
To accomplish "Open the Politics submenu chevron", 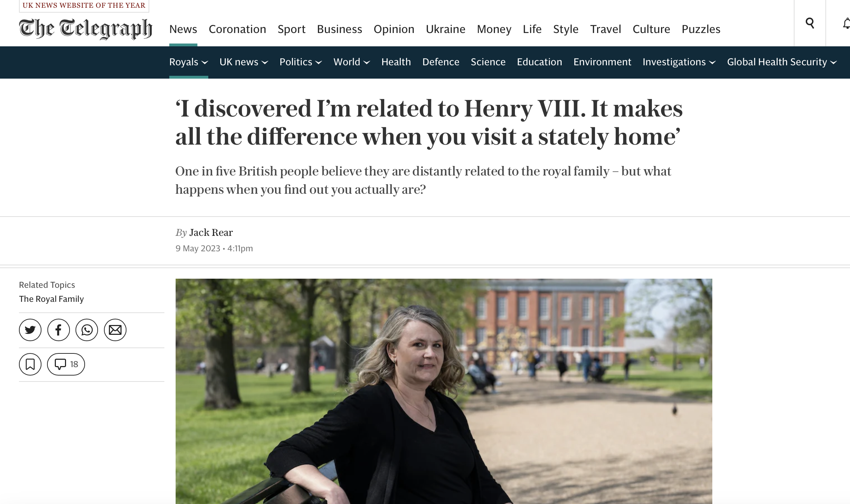I will (319, 62).
